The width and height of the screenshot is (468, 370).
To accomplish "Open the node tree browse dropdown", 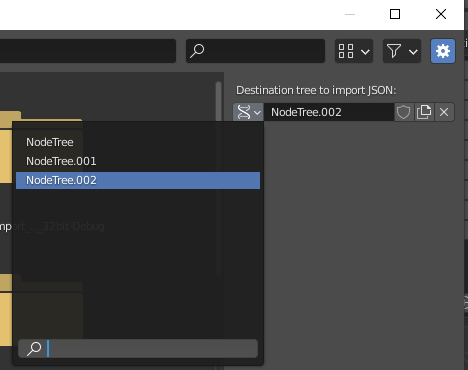I will tap(248, 112).
